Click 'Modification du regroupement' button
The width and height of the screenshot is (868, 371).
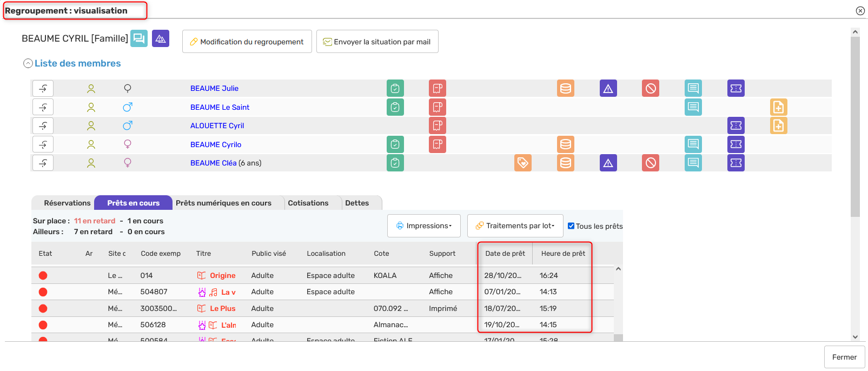(247, 42)
